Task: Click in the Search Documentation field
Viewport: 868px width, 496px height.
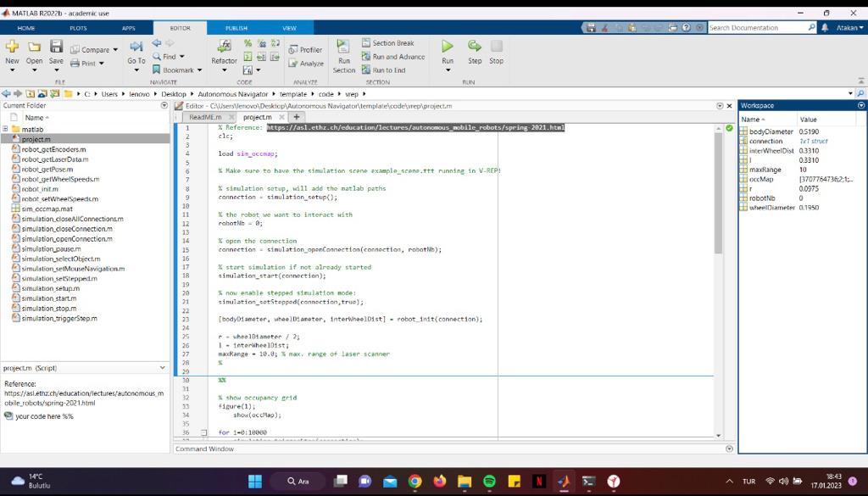Action: coord(757,28)
